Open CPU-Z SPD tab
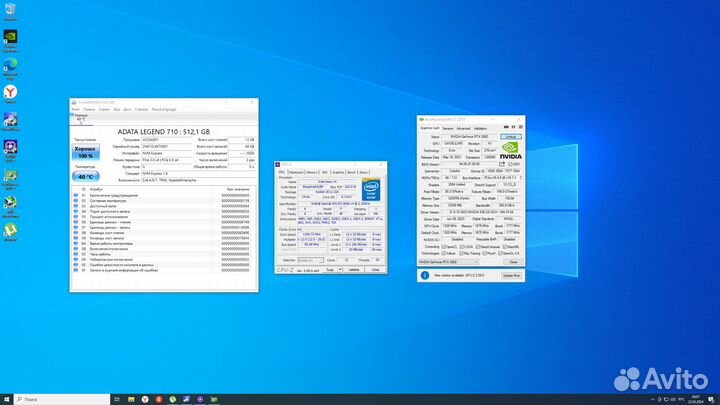720x405 pixels. click(x=325, y=172)
